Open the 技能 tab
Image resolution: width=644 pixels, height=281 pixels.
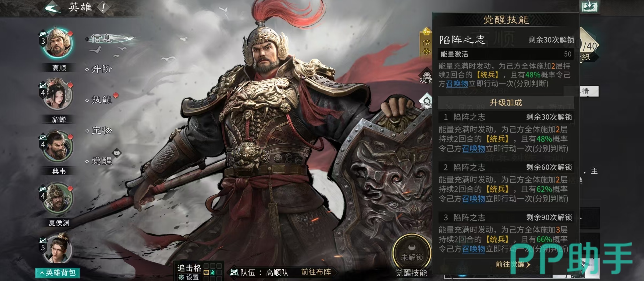[x=101, y=100]
